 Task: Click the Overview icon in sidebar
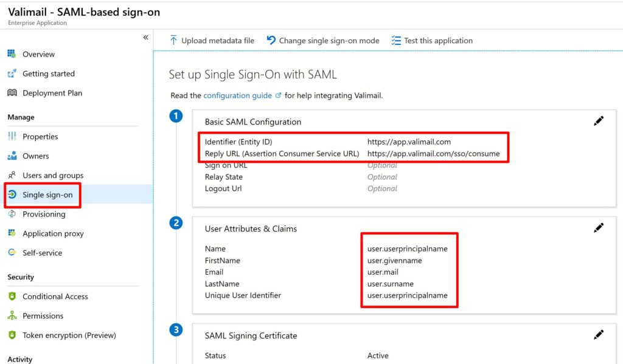point(12,54)
